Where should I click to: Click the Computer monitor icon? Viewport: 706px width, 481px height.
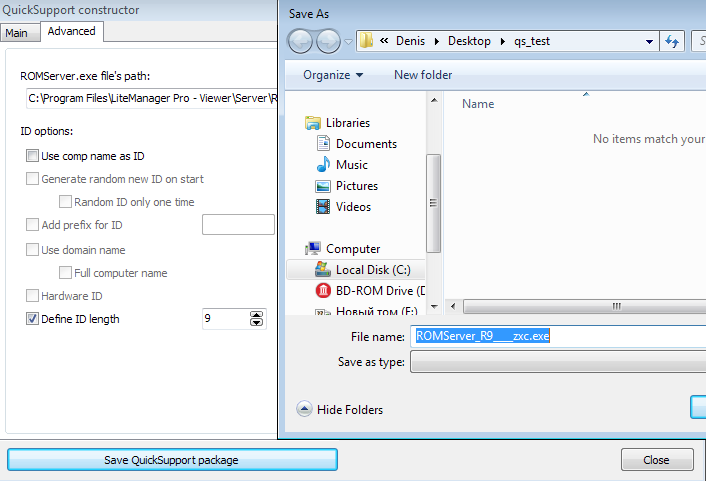[313, 248]
